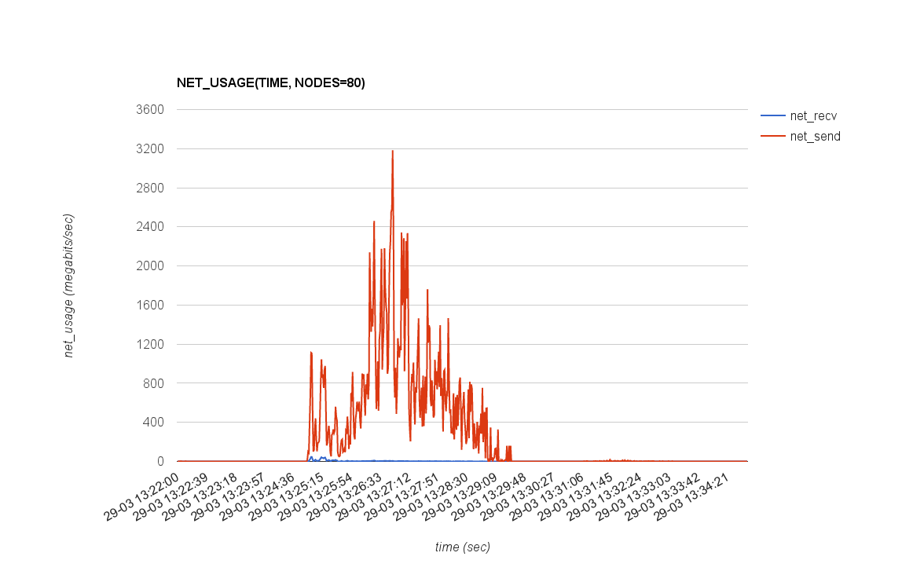This screenshot has height=571, width=924.
Task: Pick the 2800 y-axis tick label
Action: pos(148,188)
